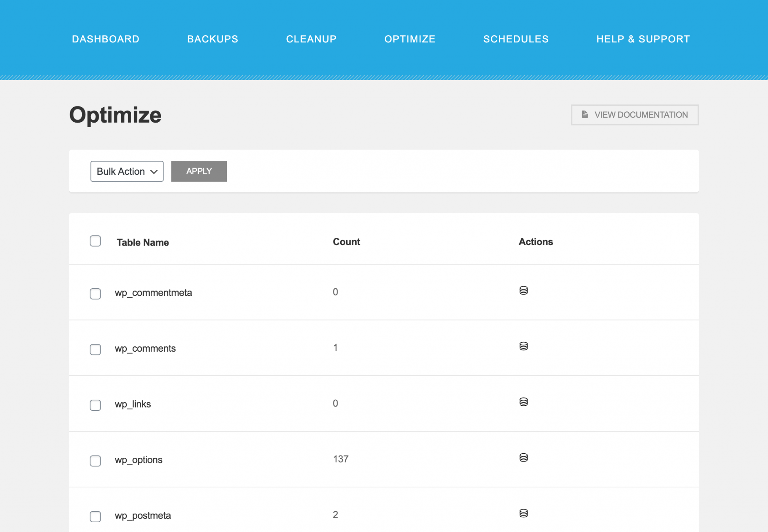Click optimize database icon for wp_links
This screenshot has width=768, height=532.
[523, 402]
